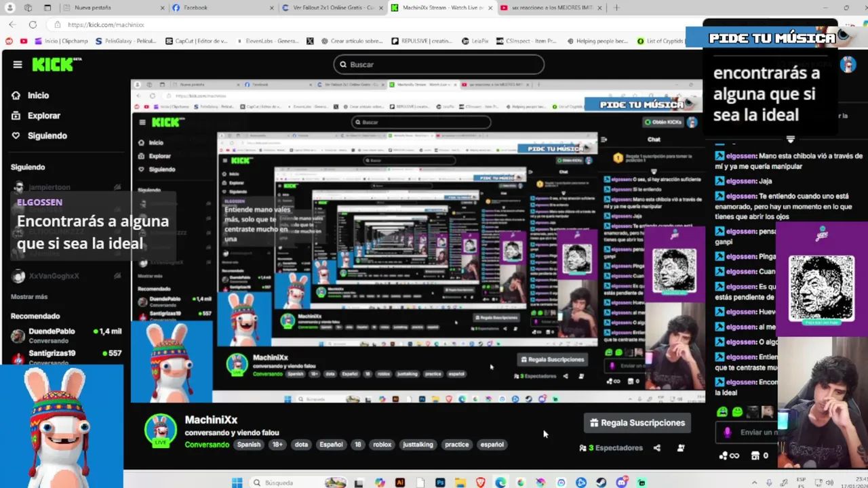The width and height of the screenshot is (868, 488).
Task: Open Adobe Illustrator from taskbar
Action: pyautogui.click(x=399, y=483)
